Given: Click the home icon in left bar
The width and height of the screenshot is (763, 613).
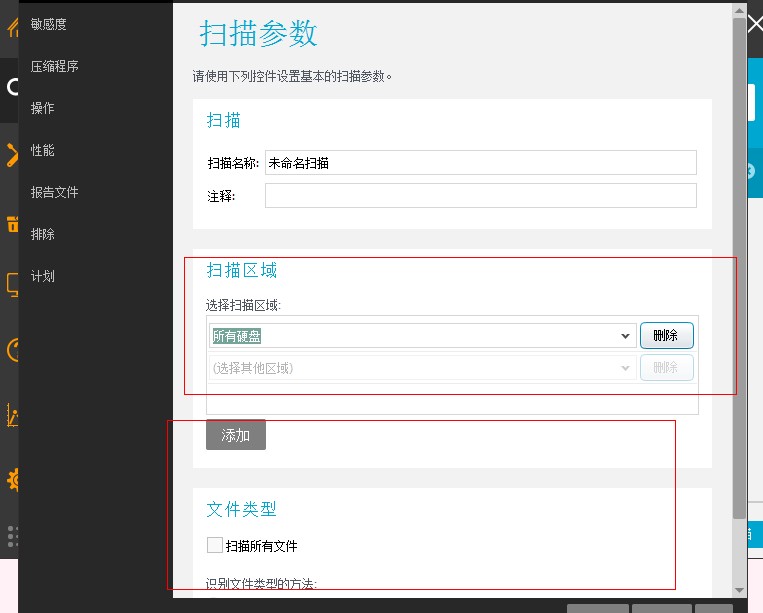Looking at the screenshot, I should 13,27.
